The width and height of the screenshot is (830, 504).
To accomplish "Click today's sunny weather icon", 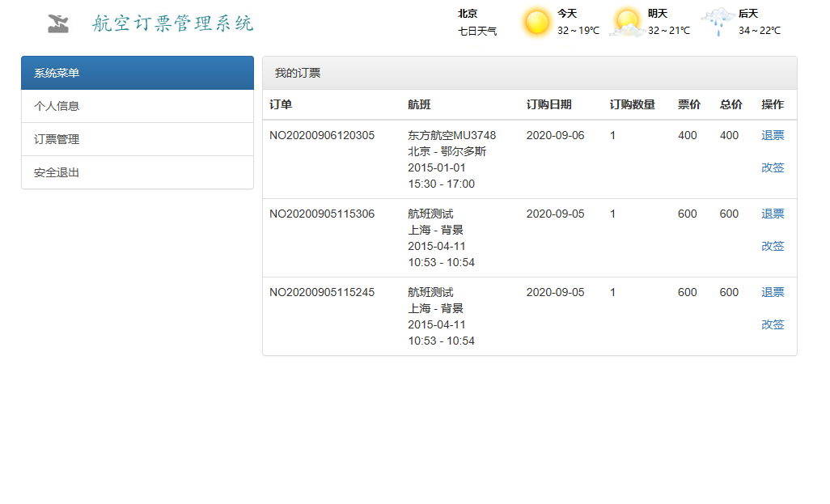I will pos(536,23).
